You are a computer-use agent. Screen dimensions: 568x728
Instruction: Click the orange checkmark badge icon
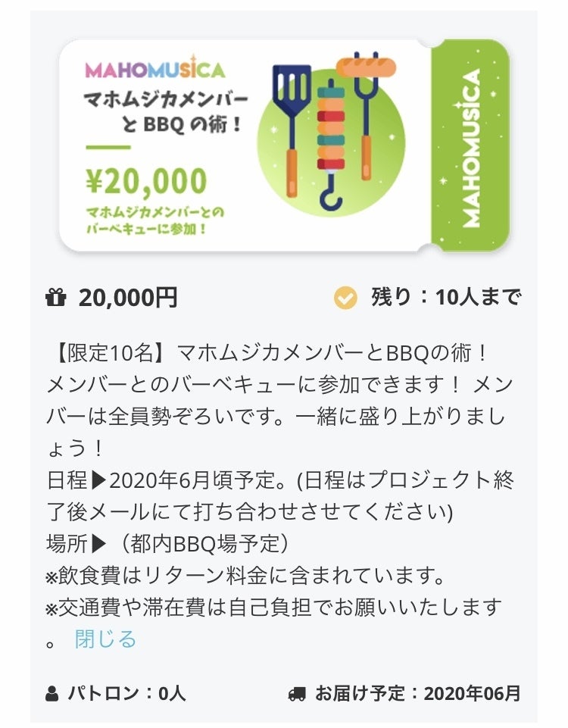(x=345, y=298)
